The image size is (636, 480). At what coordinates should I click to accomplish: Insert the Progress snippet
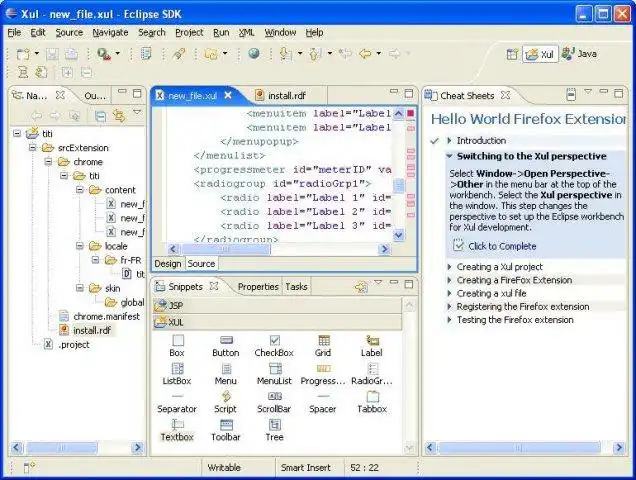[x=323, y=374]
